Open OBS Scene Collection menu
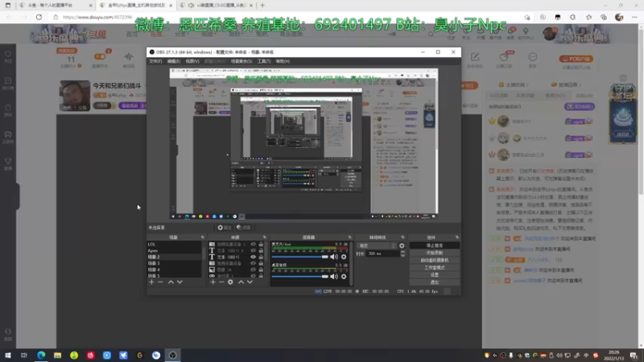Screen dimensions: 644x362 coord(241,61)
